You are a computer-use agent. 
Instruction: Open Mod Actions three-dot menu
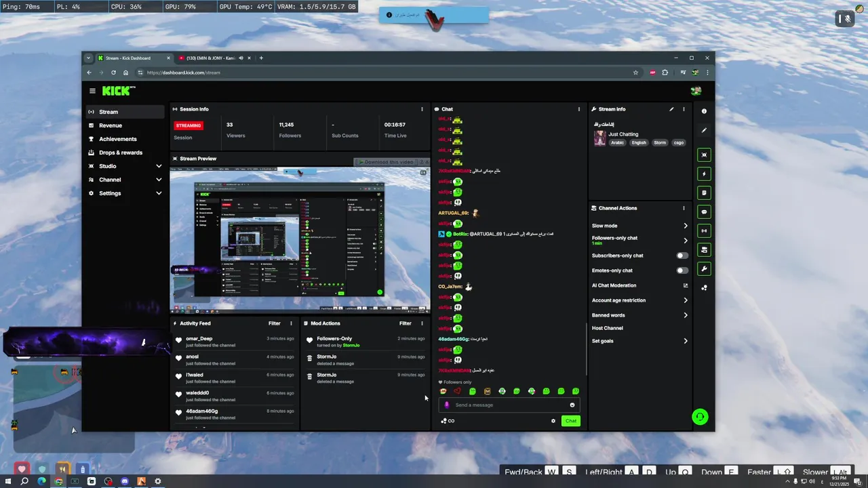coord(422,323)
